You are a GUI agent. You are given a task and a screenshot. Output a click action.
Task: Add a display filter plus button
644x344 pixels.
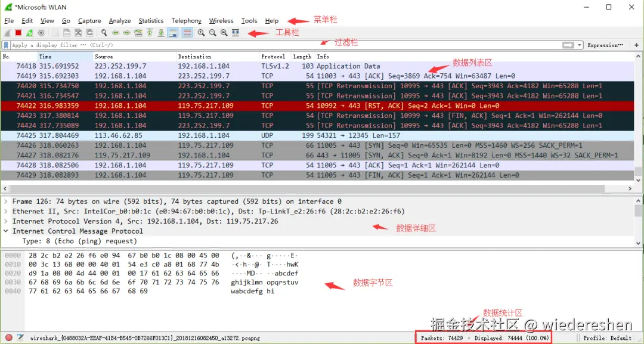(x=637, y=45)
